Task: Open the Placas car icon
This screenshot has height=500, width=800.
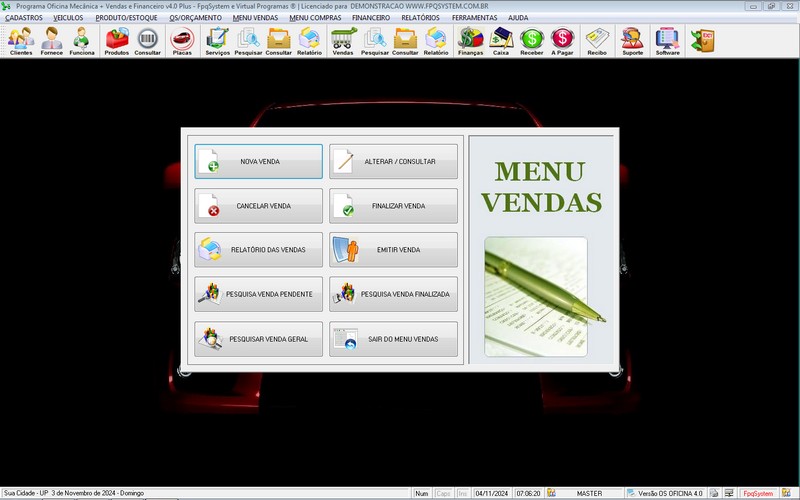Action: tap(182, 41)
